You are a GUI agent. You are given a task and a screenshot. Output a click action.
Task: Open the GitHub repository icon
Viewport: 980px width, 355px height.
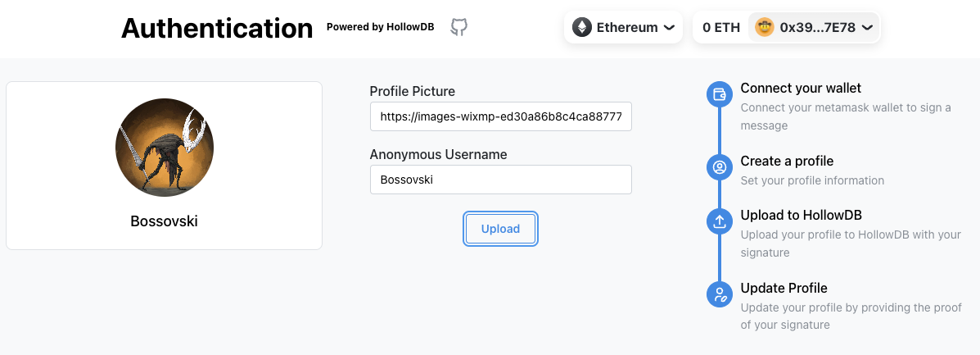click(458, 27)
